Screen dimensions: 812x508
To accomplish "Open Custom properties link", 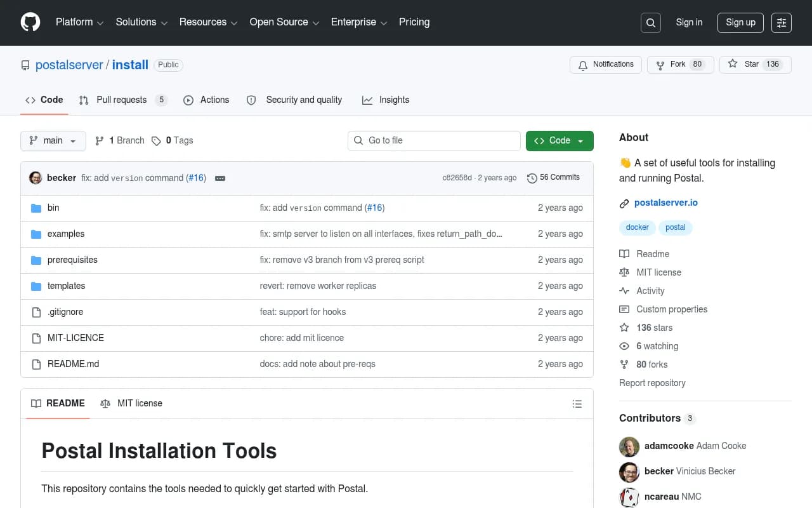I will [664, 309].
